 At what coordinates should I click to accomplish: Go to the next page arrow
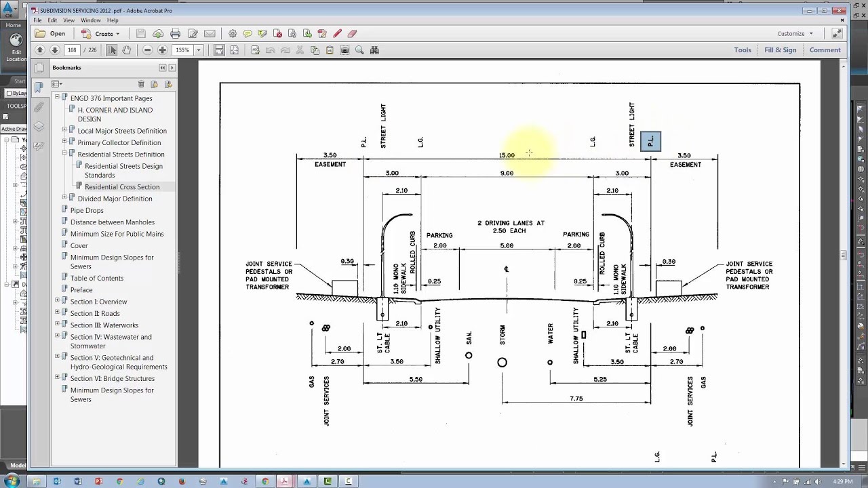(x=54, y=49)
